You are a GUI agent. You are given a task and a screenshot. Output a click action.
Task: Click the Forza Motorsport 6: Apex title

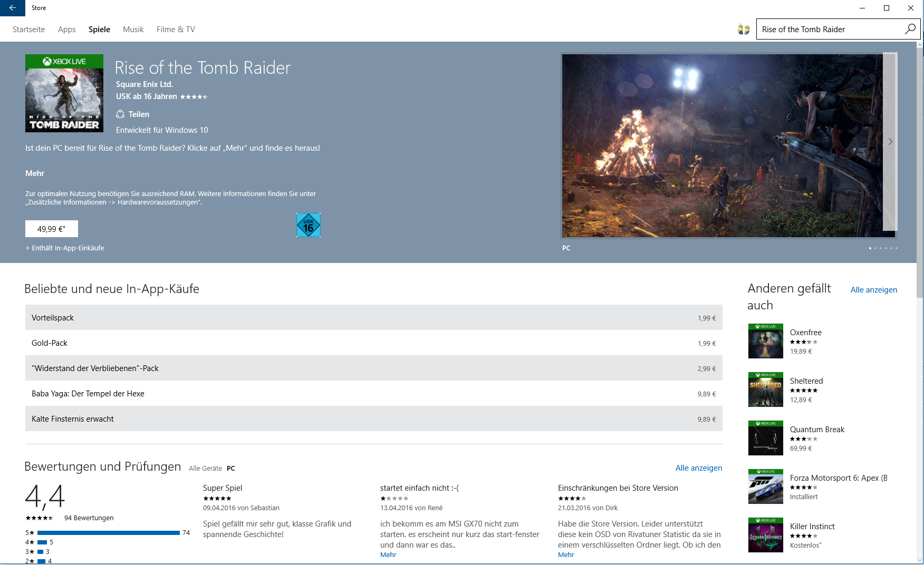tap(838, 478)
